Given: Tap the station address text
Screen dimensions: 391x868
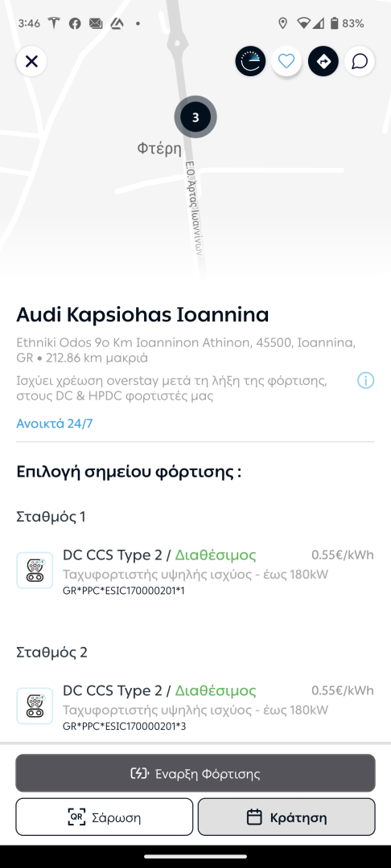Looking at the screenshot, I should (186, 350).
